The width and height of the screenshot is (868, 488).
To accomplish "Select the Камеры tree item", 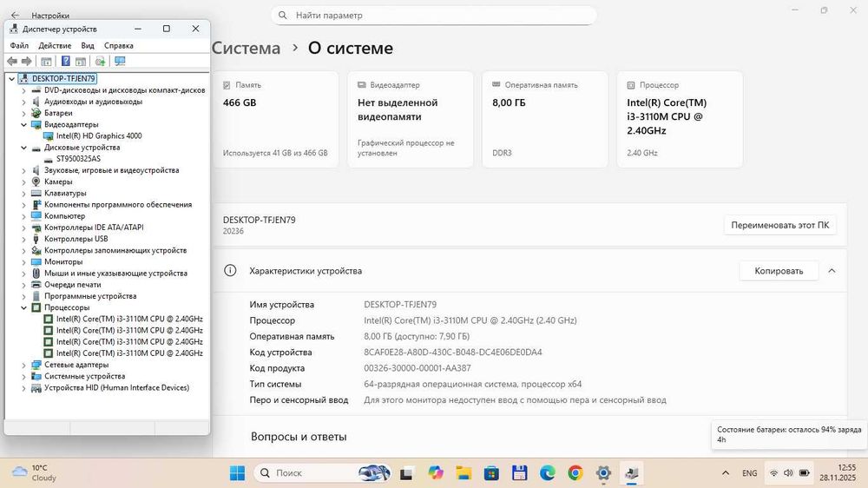I will (x=58, y=181).
